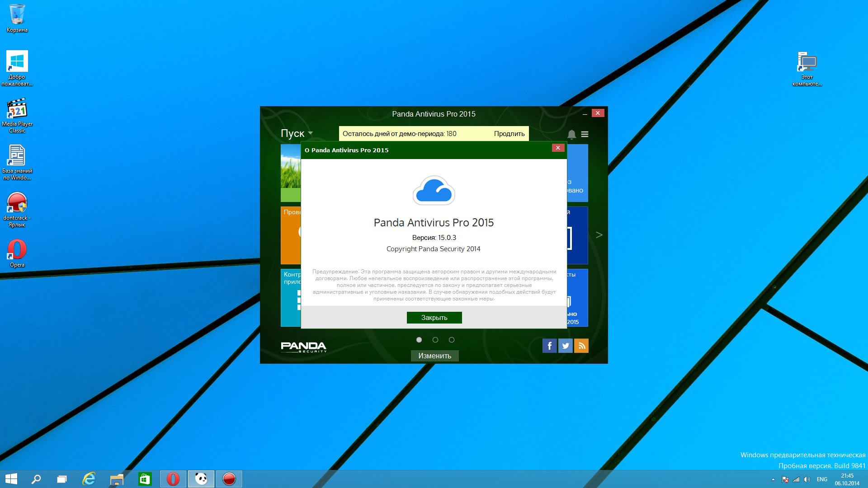This screenshot has width=868, height=488.
Task: Click the demo days remaining text
Action: click(x=400, y=134)
